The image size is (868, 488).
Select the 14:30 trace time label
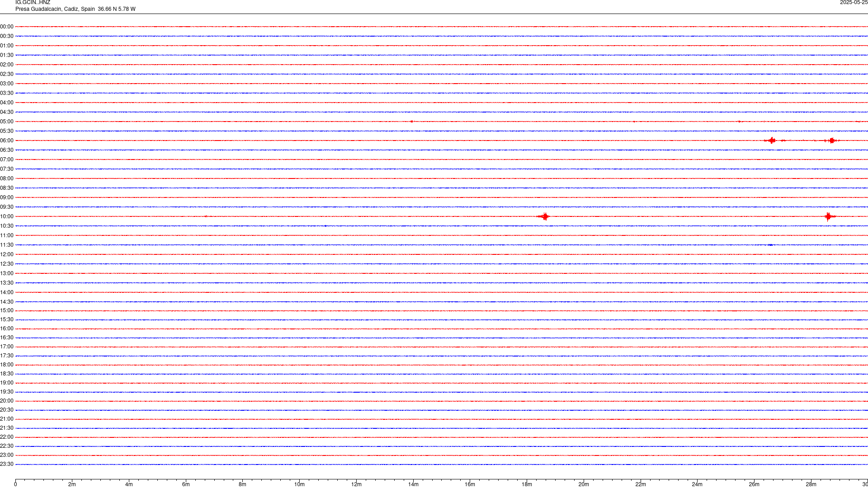point(7,302)
